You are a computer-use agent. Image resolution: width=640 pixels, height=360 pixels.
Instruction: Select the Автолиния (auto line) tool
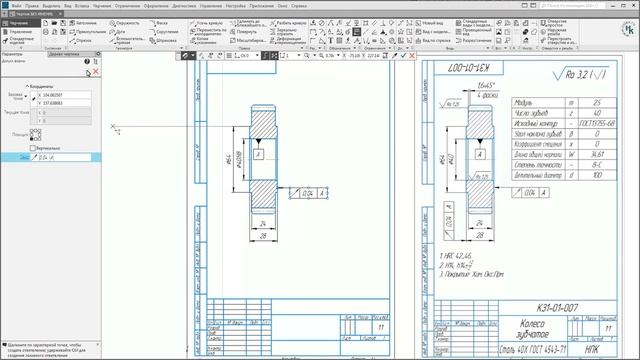tap(84, 23)
